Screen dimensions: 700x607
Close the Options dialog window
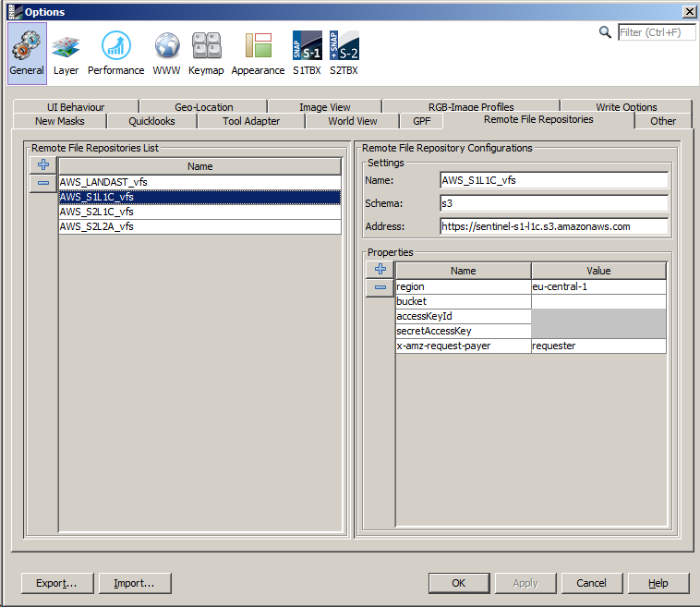tap(689, 12)
